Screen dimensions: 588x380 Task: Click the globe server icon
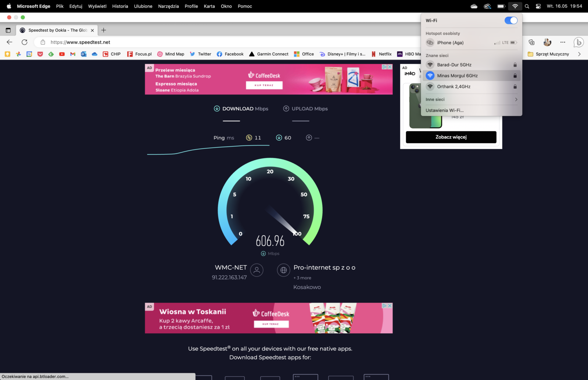tap(283, 270)
